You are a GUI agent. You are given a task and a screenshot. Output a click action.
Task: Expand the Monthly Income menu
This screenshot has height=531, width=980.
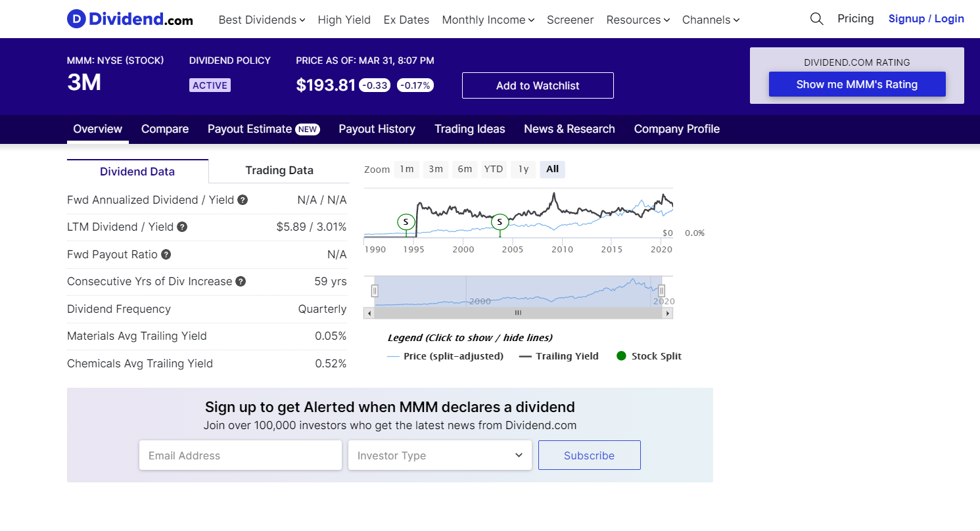tap(488, 20)
